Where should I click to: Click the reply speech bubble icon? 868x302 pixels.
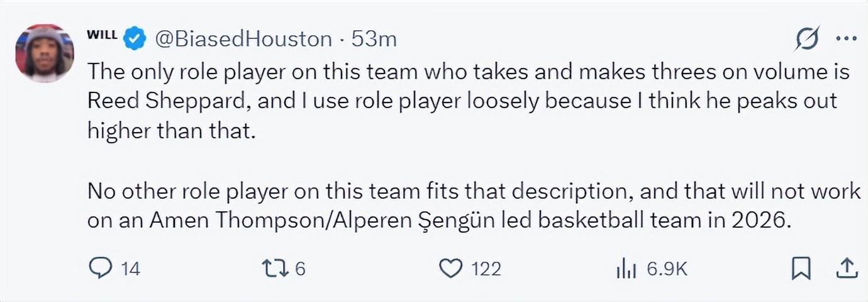click(x=99, y=269)
